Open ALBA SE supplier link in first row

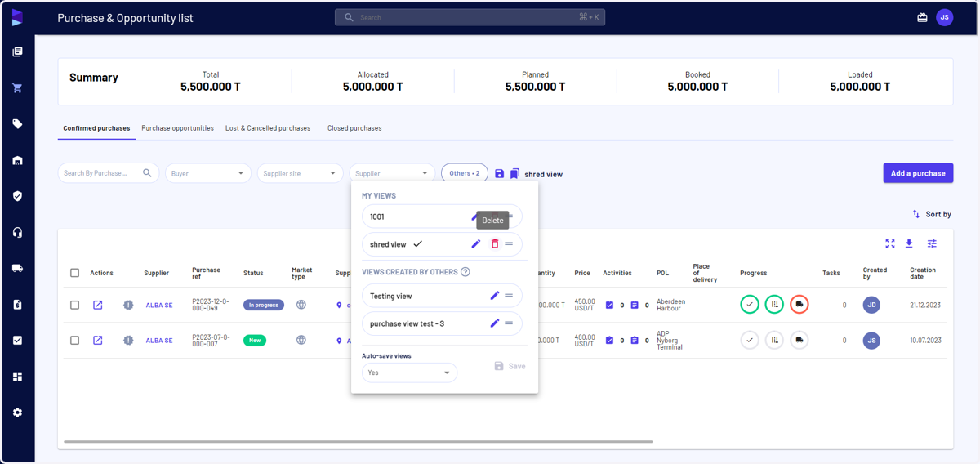[x=159, y=305]
